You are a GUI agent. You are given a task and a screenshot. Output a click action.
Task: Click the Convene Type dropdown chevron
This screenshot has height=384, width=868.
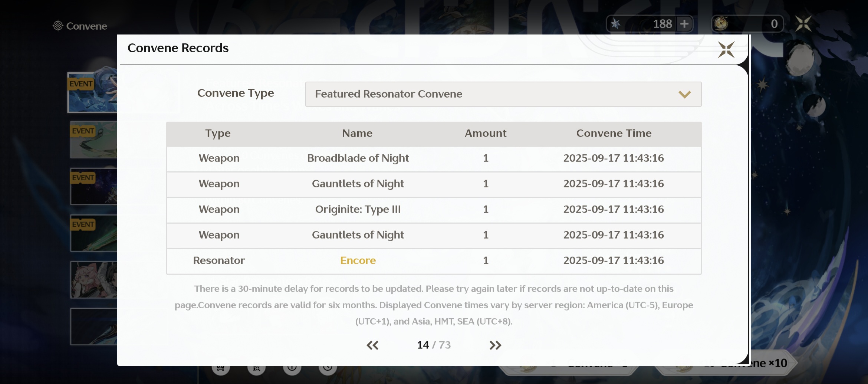coord(684,94)
